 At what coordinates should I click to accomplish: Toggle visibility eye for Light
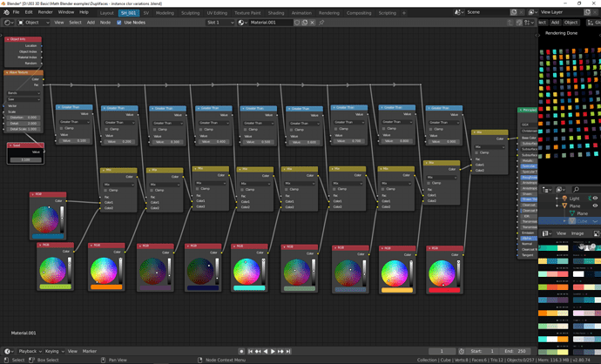(x=595, y=198)
